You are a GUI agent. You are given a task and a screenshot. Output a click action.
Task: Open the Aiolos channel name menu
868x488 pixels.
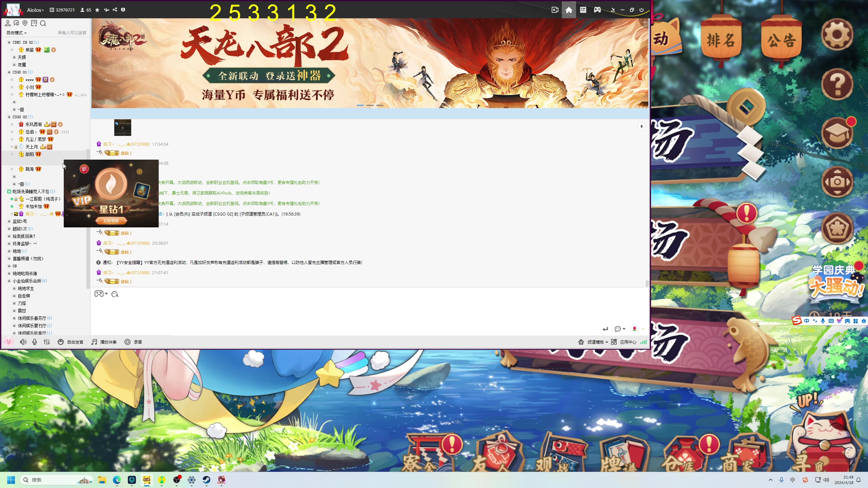pyautogui.click(x=36, y=10)
